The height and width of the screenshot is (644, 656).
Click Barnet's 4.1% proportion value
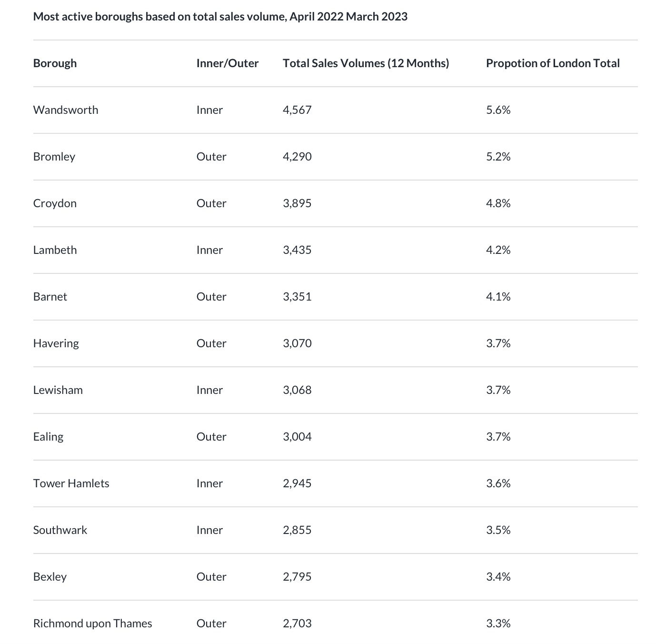point(498,297)
